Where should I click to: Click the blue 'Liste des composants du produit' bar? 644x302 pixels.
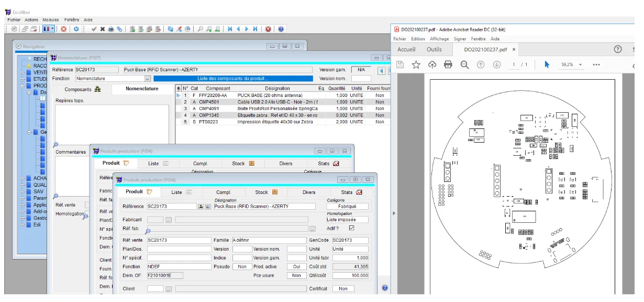[x=233, y=79]
